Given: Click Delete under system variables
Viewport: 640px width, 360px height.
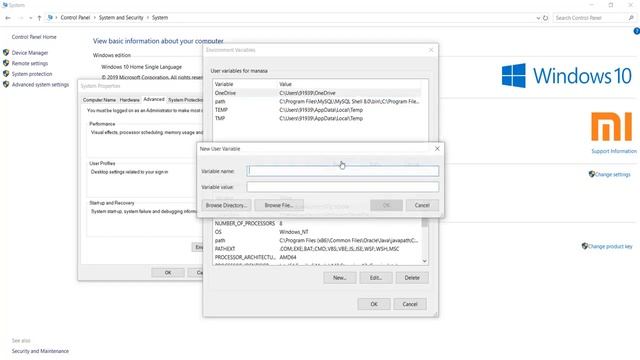Looking at the screenshot, I should tap(412, 278).
